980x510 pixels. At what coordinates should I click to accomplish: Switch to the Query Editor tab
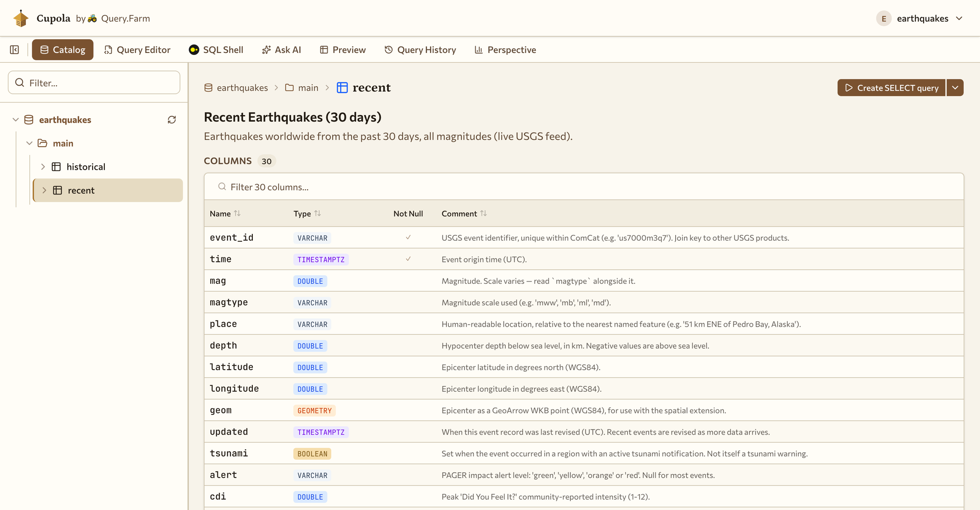pos(137,50)
